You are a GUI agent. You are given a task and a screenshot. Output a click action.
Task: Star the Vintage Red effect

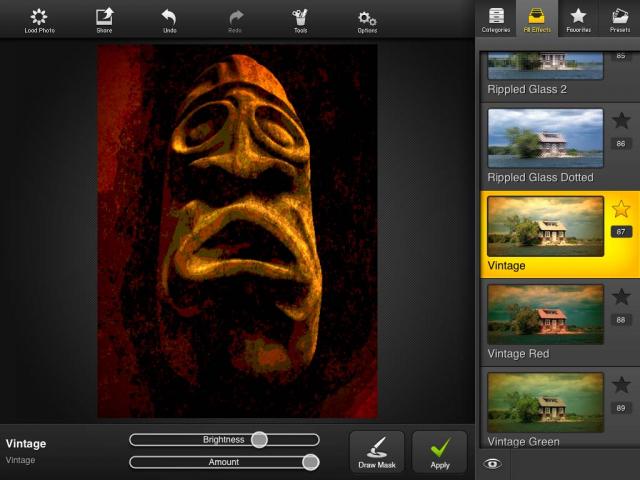pos(621,297)
